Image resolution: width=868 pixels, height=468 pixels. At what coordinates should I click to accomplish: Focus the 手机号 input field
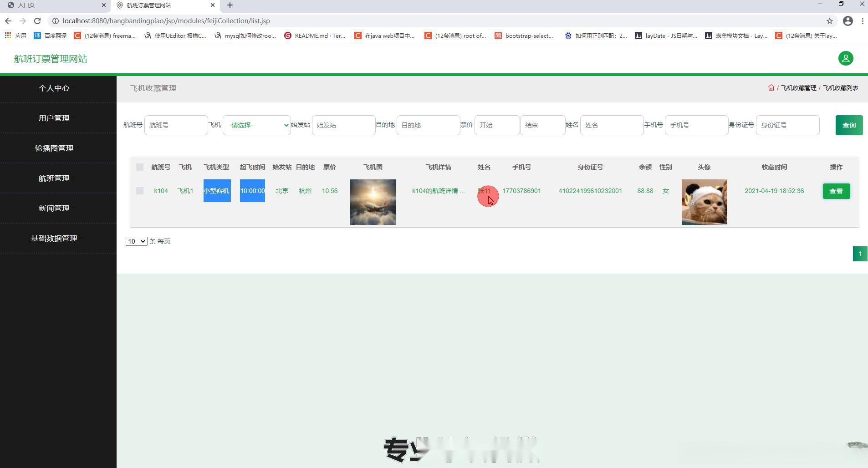tap(696, 125)
